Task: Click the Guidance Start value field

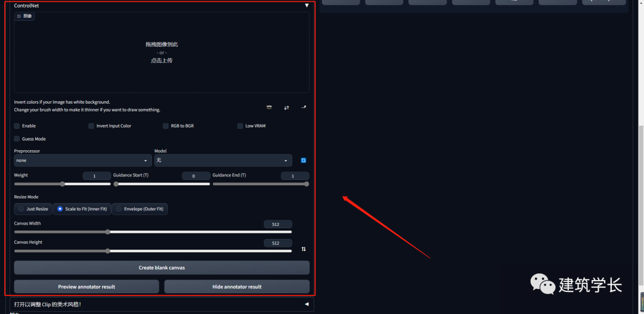Action: [x=196, y=176]
